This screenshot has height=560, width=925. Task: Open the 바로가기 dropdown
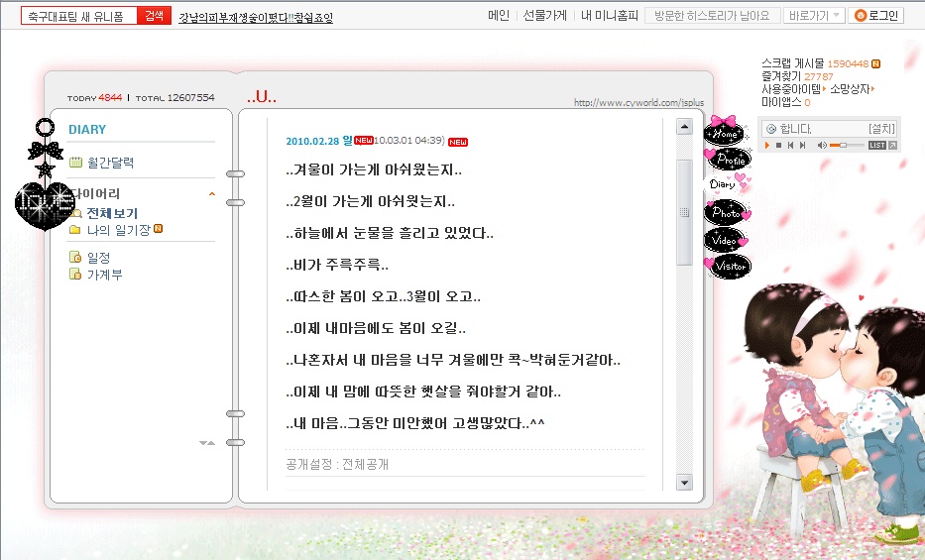[x=814, y=15]
